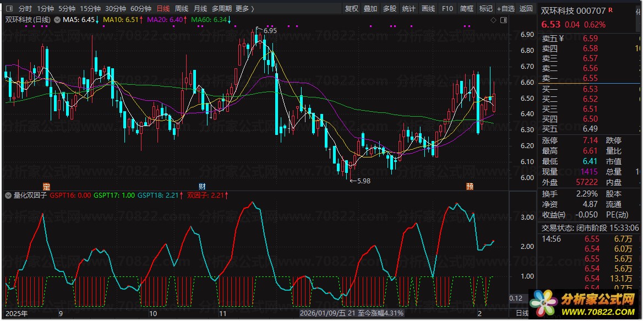Viewport: 644px width, 321px height.
Task: Select the 日线 daily chart tab
Action: pyautogui.click(x=163, y=9)
